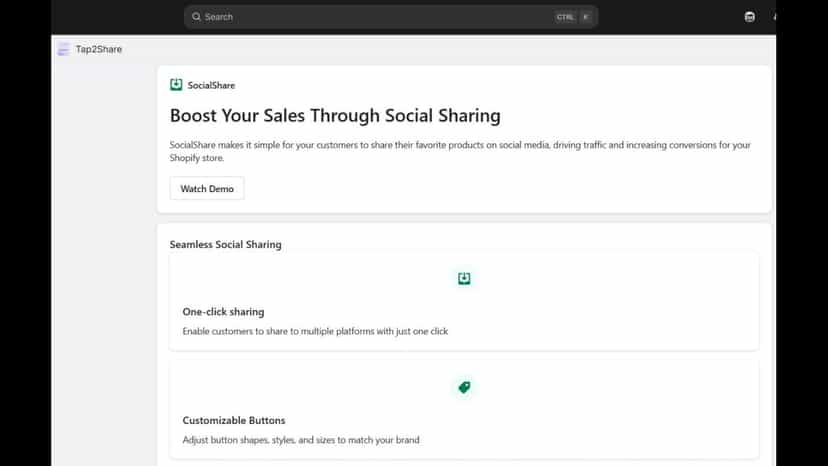The image size is (828, 466).
Task: Click the SocialShare brand label
Action: [211, 85]
